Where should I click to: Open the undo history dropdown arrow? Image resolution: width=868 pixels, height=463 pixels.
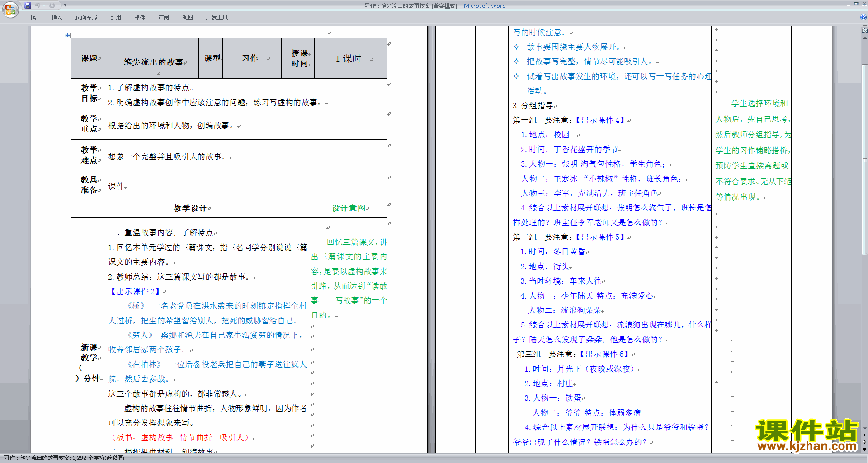(x=44, y=5)
